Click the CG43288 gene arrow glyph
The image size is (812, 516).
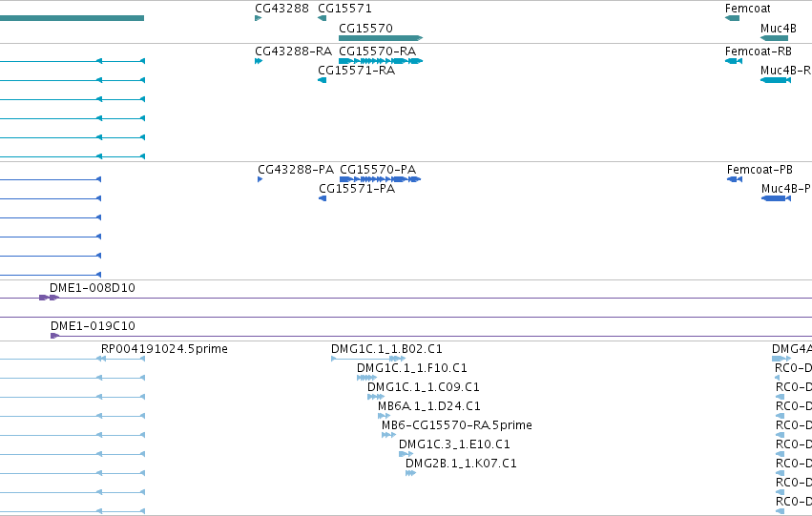point(258,18)
